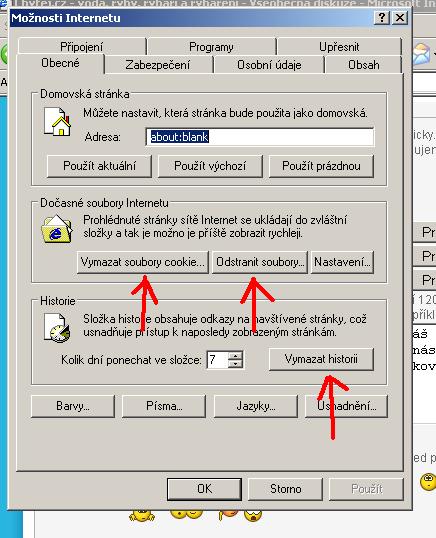436x538 pixels.
Task: Open the Barvy colors dialog
Action: click(73, 406)
